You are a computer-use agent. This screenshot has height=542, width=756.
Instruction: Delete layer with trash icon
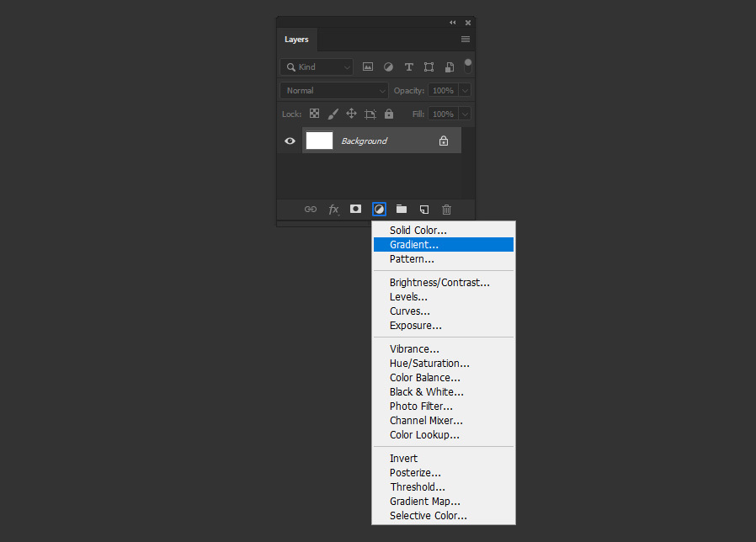coord(446,210)
